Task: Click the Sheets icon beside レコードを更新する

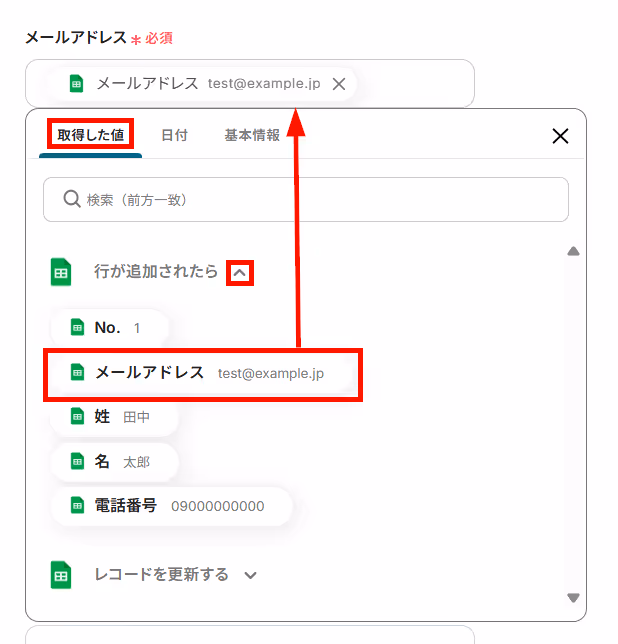Action: click(61, 575)
